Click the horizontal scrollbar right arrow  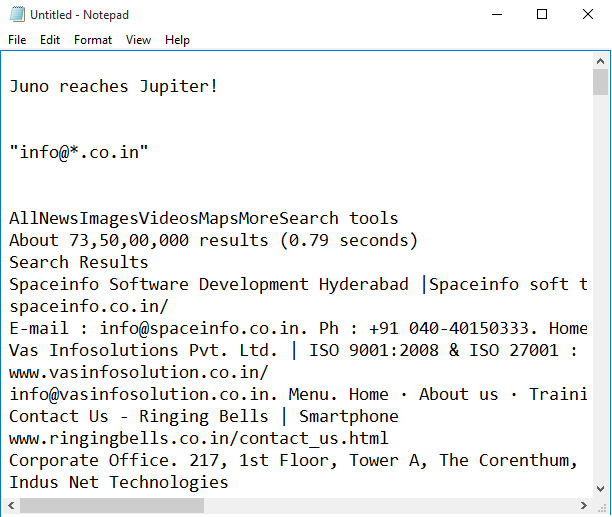pos(584,506)
